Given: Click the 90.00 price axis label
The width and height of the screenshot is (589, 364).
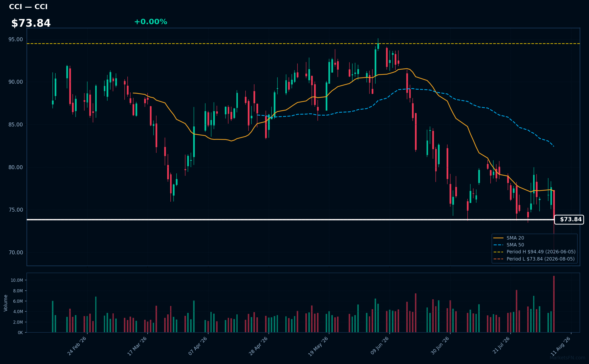Looking at the screenshot, I should click(16, 82).
